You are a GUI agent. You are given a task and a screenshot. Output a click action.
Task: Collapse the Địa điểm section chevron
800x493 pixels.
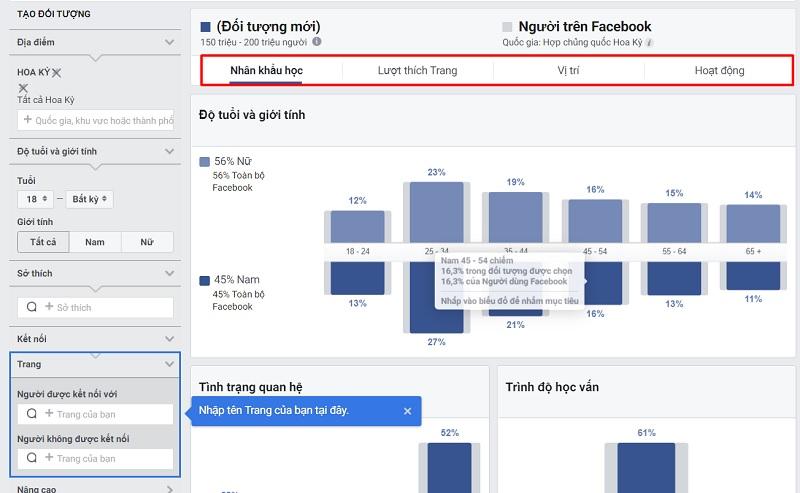[x=169, y=42]
